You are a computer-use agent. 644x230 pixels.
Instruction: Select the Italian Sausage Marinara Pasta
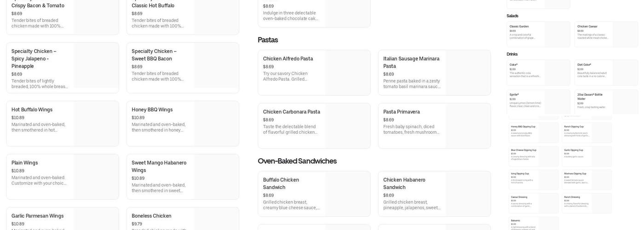click(x=434, y=73)
